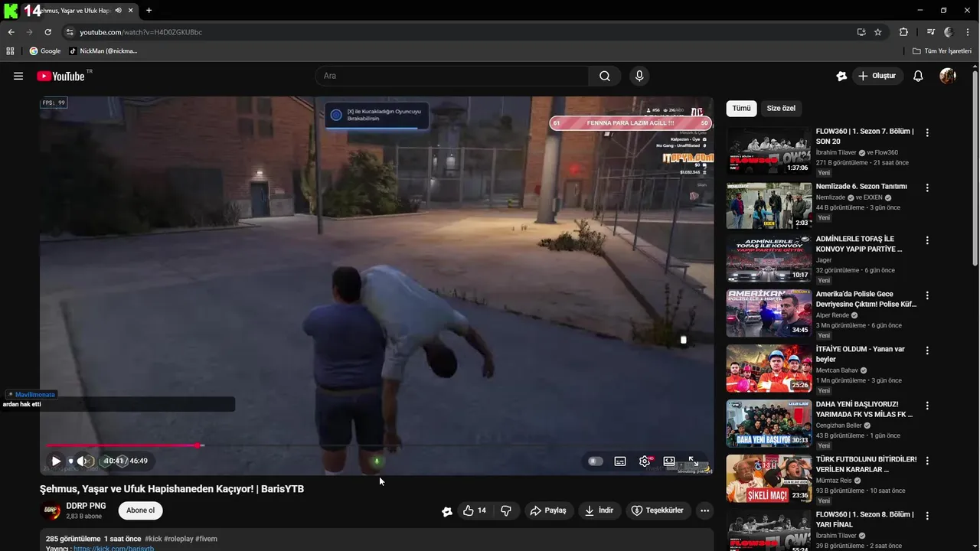Open Chrome three-dot menu

click(x=966, y=32)
